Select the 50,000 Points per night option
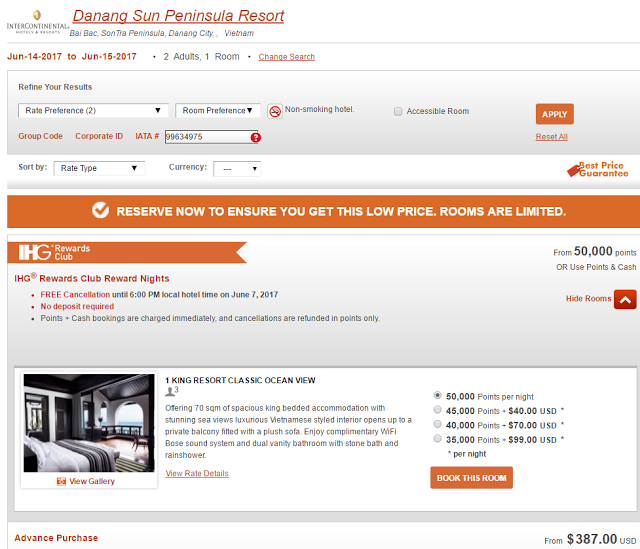This screenshot has width=640, height=549. point(437,395)
